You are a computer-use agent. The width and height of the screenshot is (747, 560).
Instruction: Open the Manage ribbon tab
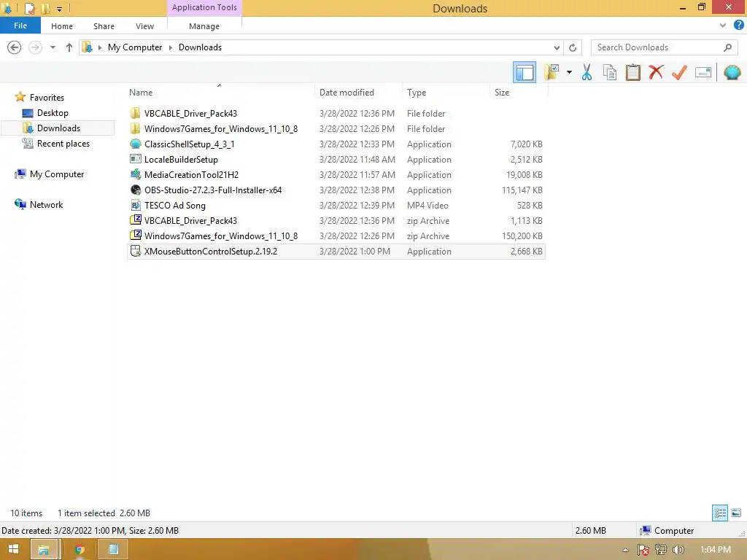point(204,26)
